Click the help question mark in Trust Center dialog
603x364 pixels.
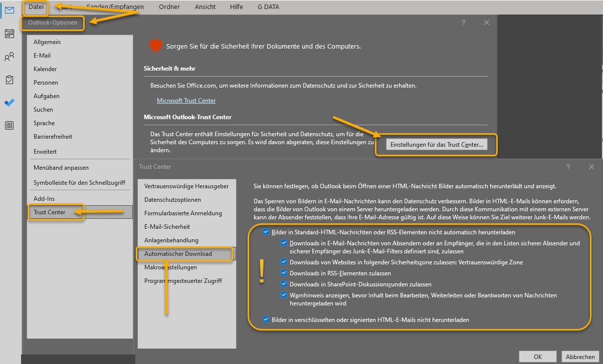tap(568, 167)
